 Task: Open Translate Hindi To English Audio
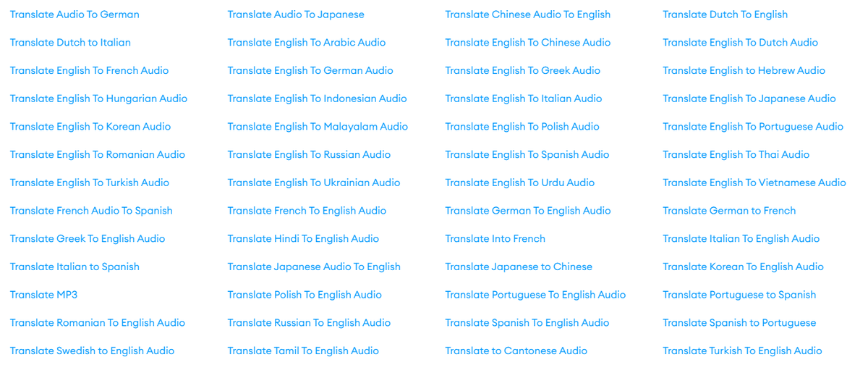pyautogui.click(x=303, y=239)
